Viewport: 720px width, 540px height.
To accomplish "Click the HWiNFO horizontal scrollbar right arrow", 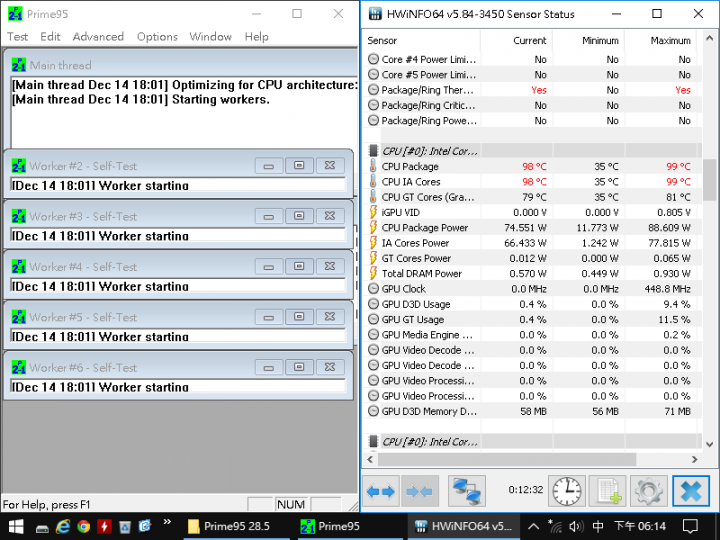I will [694, 459].
